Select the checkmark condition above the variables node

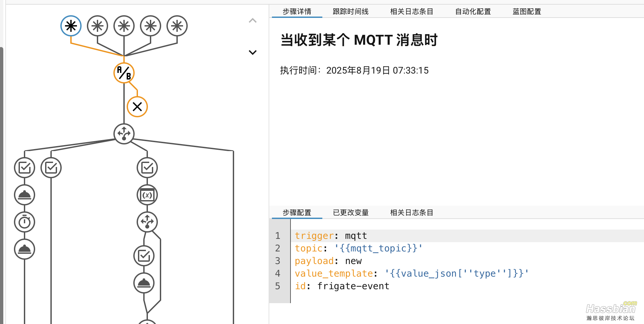click(147, 168)
